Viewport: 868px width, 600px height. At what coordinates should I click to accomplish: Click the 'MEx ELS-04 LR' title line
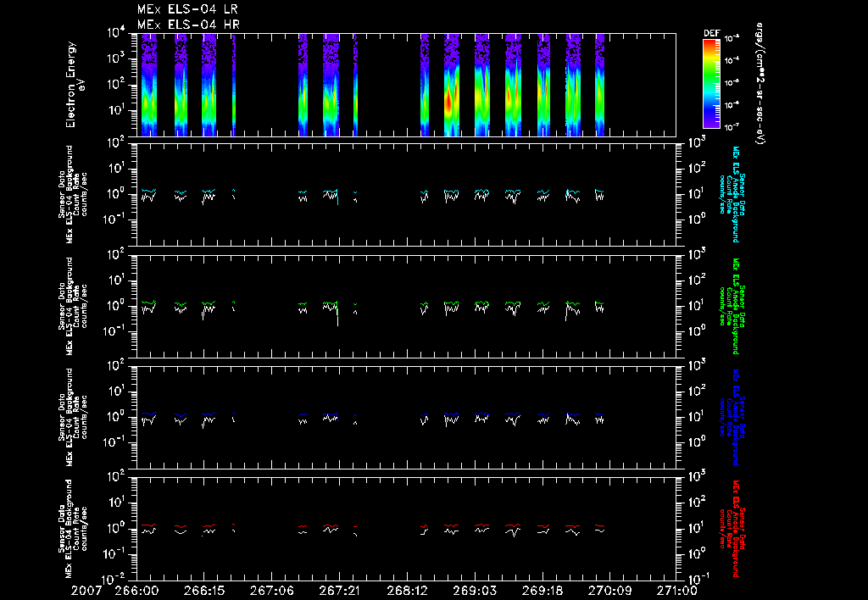coord(187,9)
